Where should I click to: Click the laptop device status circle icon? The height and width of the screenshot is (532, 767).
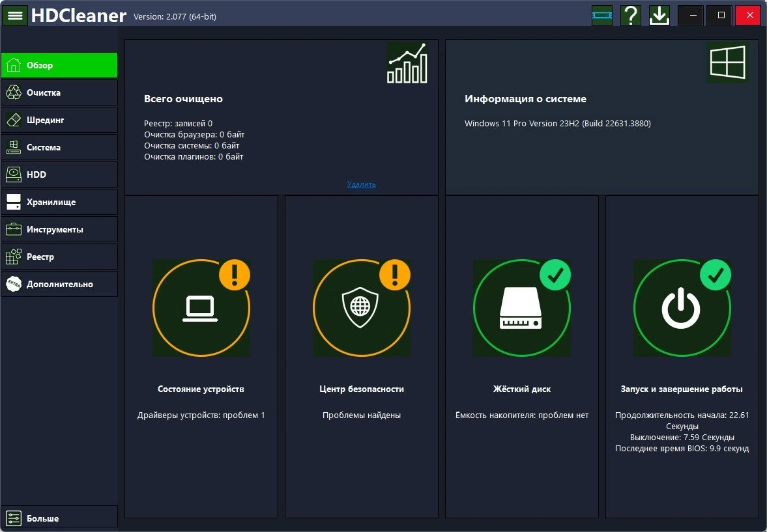pos(201,307)
